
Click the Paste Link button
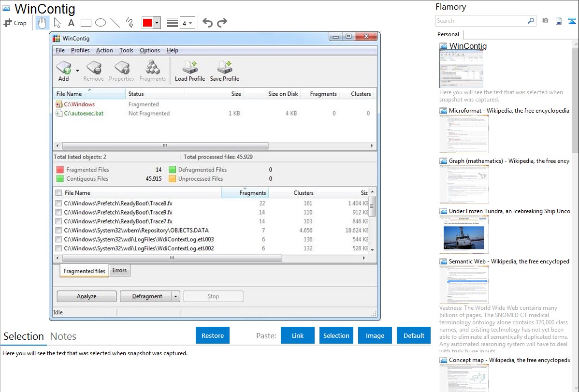click(x=298, y=335)
